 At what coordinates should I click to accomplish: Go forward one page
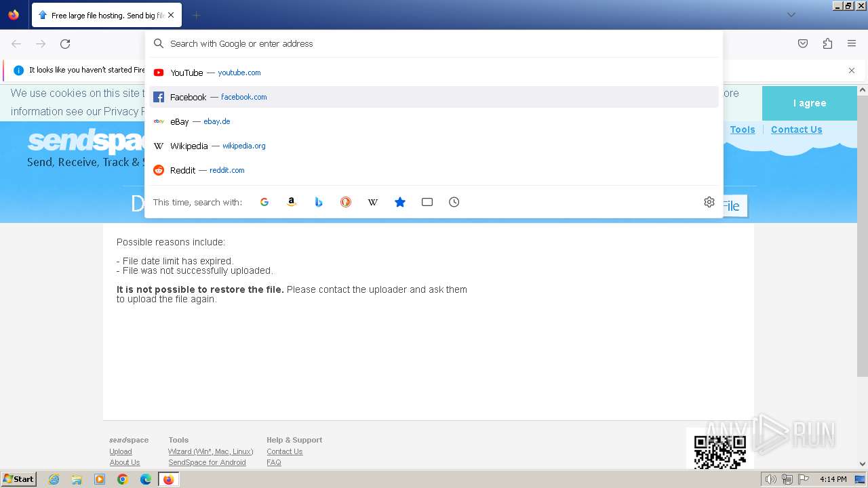41,44
